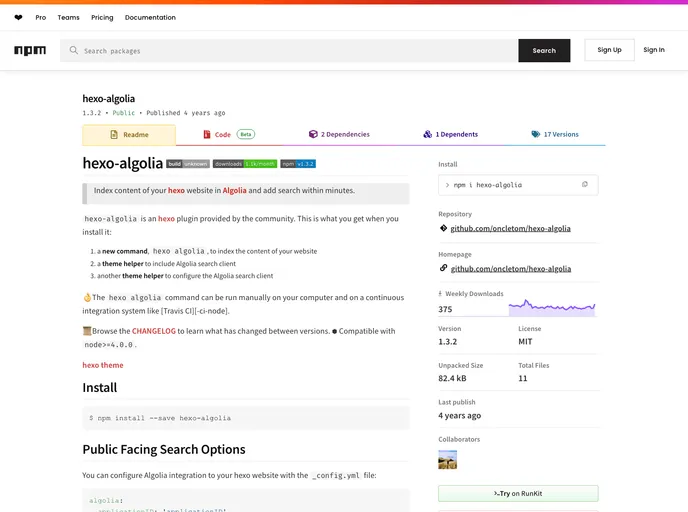Viewport: 688px width, 512px height.
Task: Click the hexo-algolia readme title
Action: (x=123, y=163)
